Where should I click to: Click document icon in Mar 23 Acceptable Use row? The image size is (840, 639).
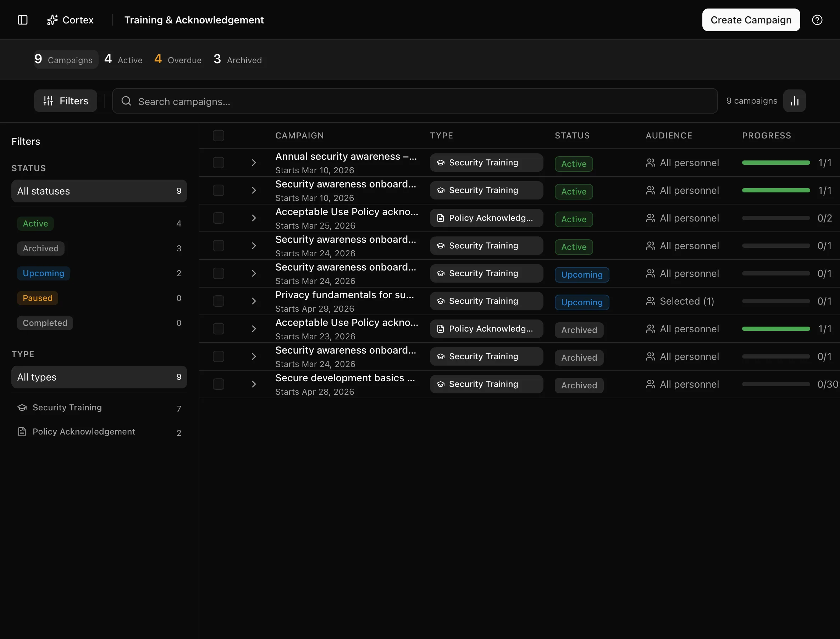[x=441, y=329]
